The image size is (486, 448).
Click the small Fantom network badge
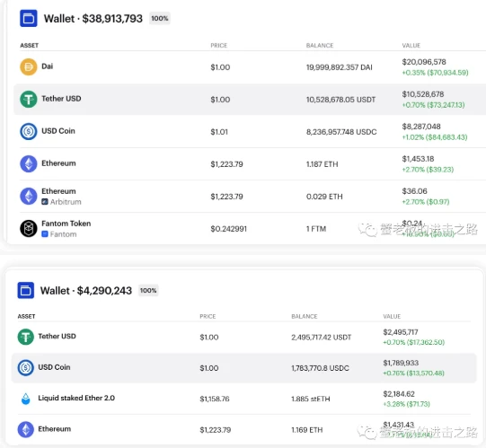point(45,234)
